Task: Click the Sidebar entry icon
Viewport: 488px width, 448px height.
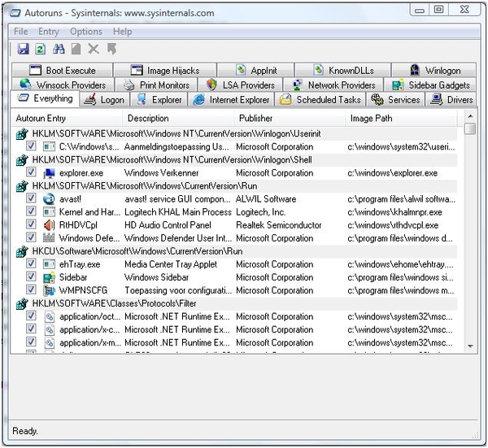Action: [49, 277]
